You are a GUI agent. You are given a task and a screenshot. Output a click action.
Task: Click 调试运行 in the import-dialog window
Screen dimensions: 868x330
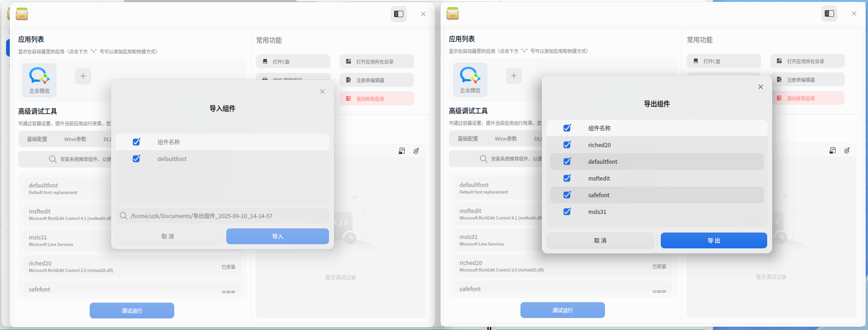pyautogui.click(x=132, y=311)
